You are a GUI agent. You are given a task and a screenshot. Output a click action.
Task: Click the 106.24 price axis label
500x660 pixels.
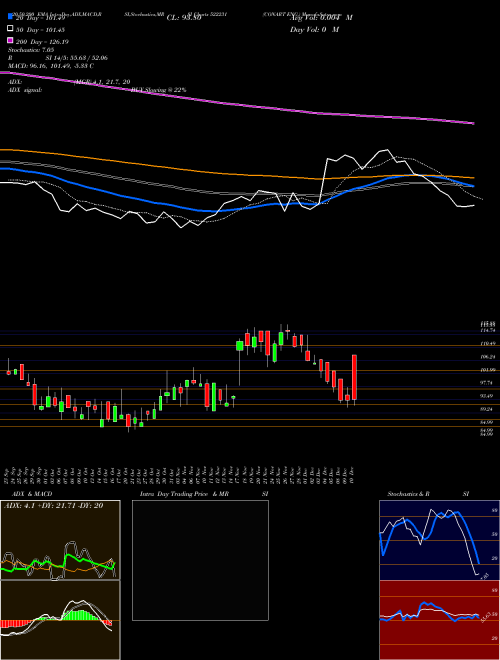pyautogui.click(x=488, y=357)
